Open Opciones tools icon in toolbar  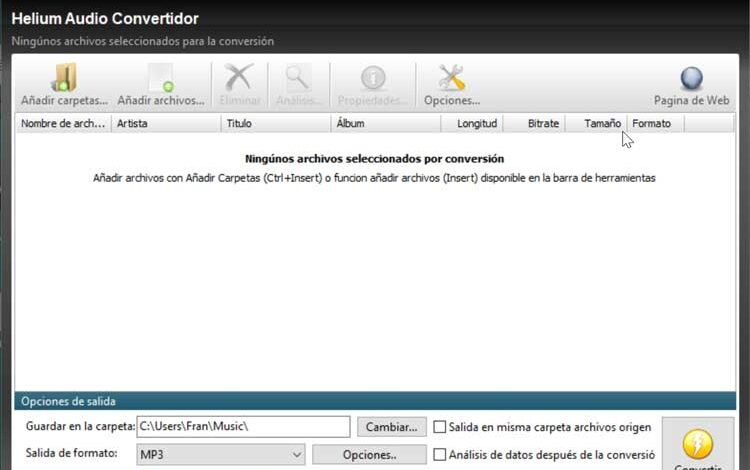(452, 77)
